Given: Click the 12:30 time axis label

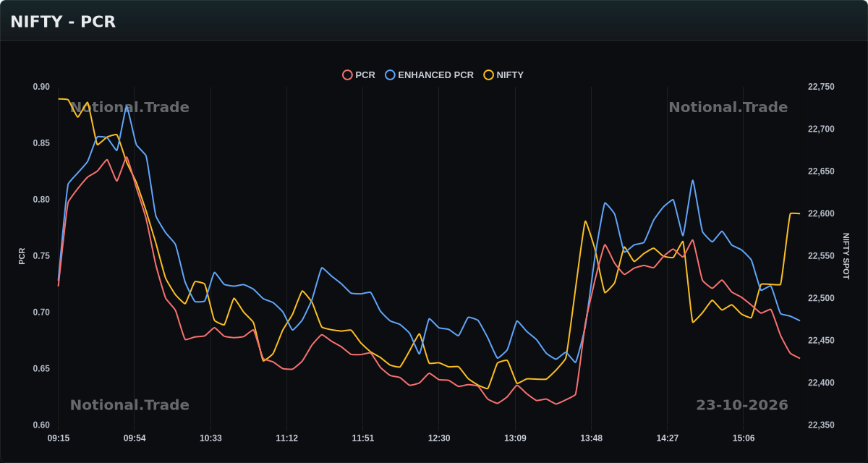Looking at the screenshot, I should (439, 438).
